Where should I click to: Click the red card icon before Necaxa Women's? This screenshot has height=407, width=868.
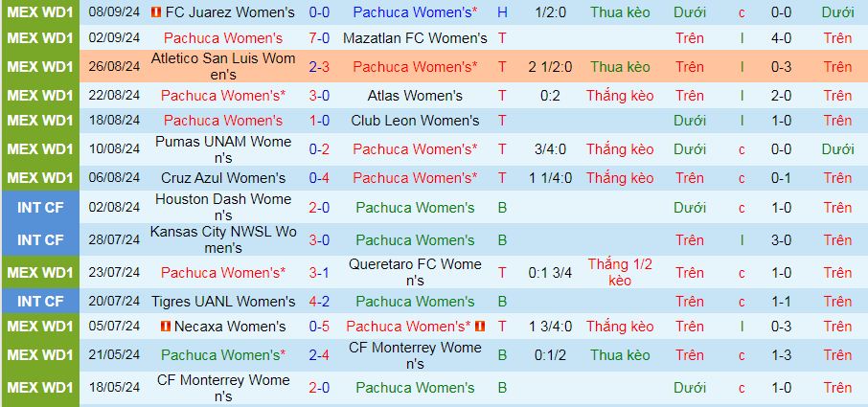pos(166,327)
